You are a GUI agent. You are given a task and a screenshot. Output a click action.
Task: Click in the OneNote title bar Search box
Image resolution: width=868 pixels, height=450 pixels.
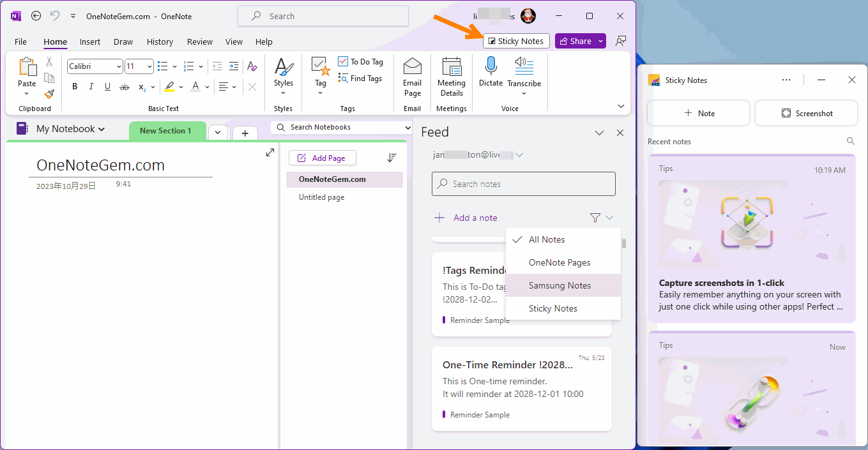coord(323,16)
